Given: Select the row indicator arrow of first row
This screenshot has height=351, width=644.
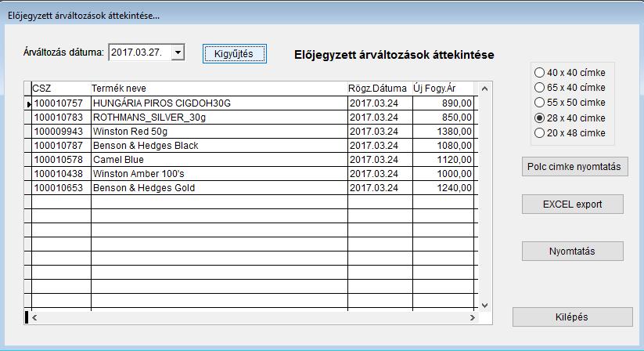Looking at the screenshot, I should (x=28, y=104).
